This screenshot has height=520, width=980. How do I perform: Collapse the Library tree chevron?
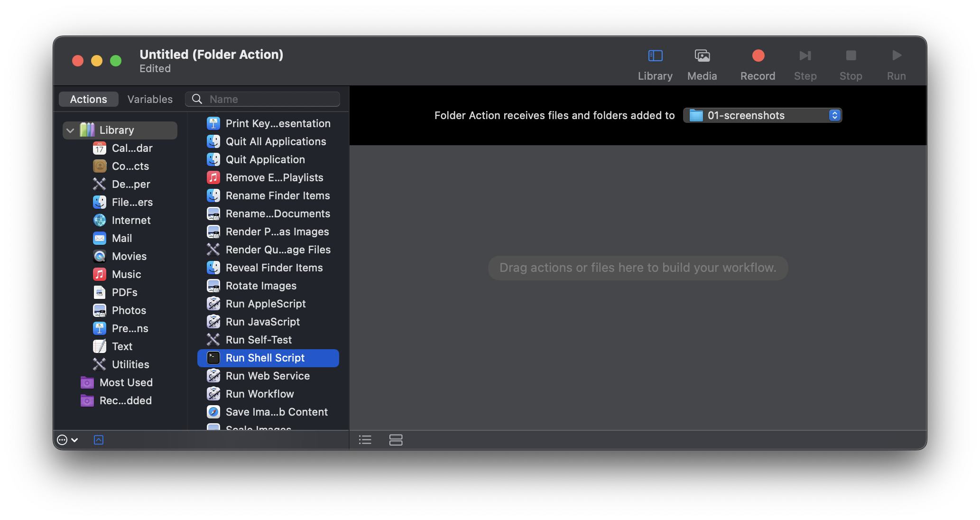pos(70,130)
